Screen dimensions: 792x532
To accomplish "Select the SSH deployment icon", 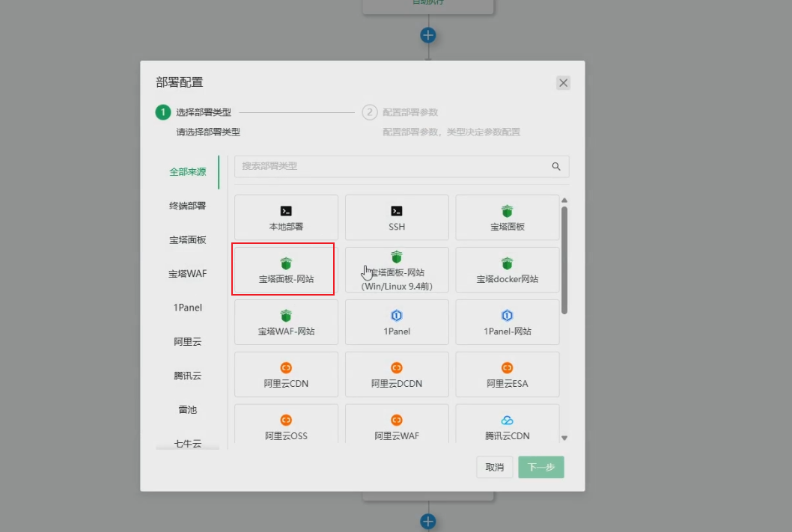I will 396,217.
